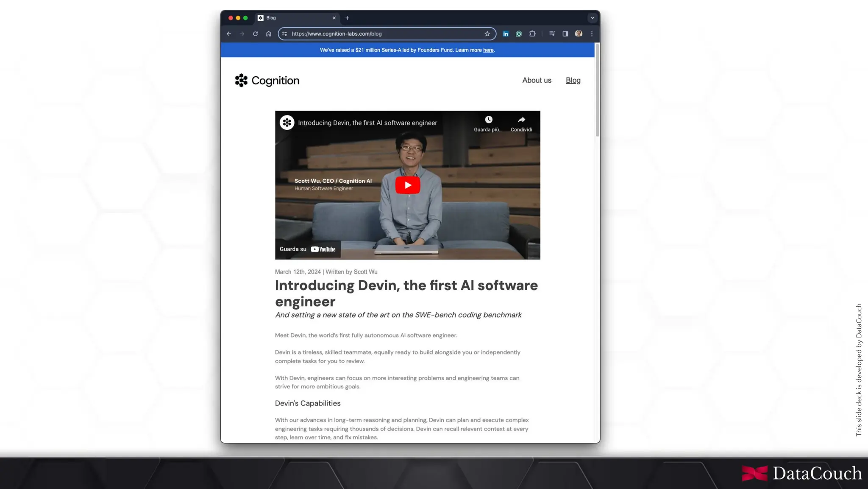Open the Chrome three-dot menu
Viewport: 868px width, 489px height.
point(592,34)
